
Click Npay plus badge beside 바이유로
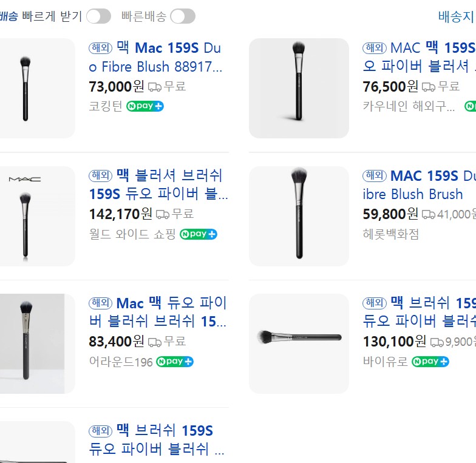point(430,362)
